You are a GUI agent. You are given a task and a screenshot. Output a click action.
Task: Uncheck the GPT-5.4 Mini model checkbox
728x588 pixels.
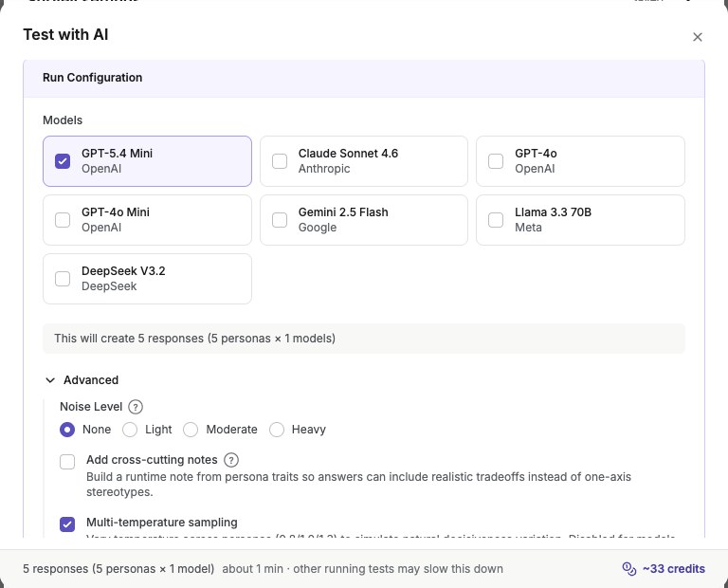click(63, 161)
